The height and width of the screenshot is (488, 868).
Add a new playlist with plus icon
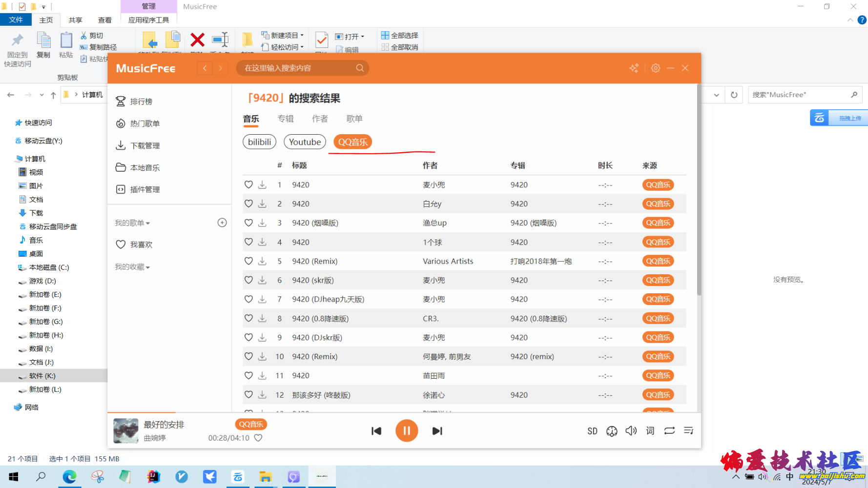tap(222, 223)
